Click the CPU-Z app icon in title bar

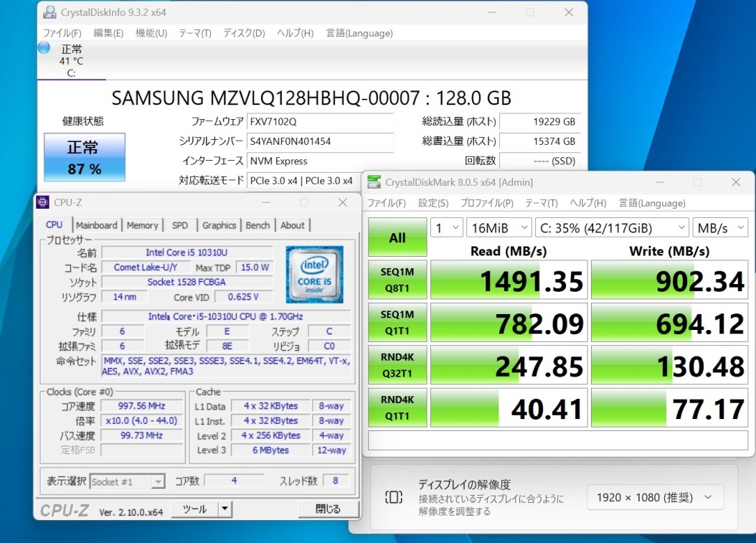point(43,202)
